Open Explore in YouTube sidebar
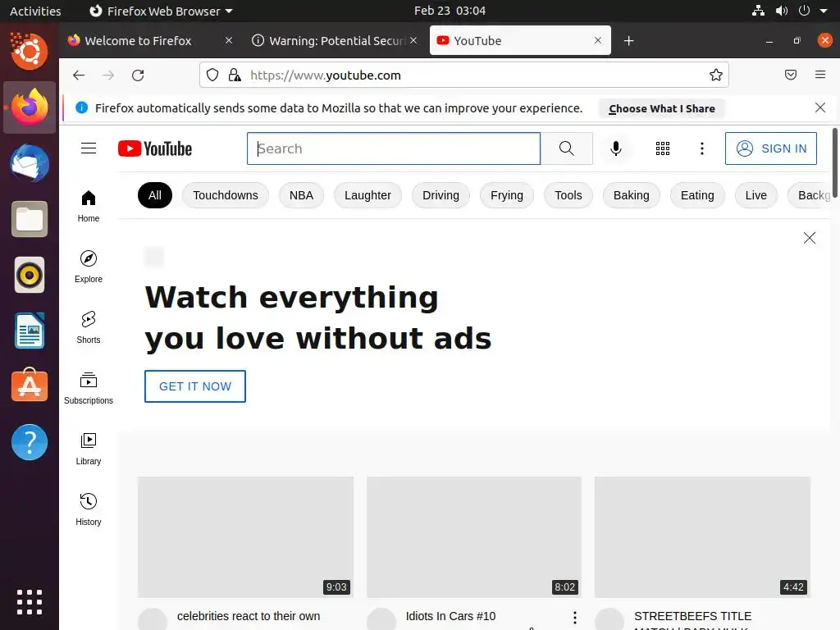 coord(89,267)
